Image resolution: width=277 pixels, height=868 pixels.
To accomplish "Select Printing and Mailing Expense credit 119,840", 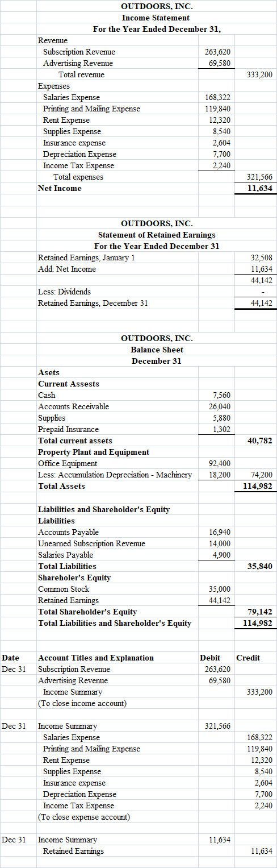I will 260,749.
